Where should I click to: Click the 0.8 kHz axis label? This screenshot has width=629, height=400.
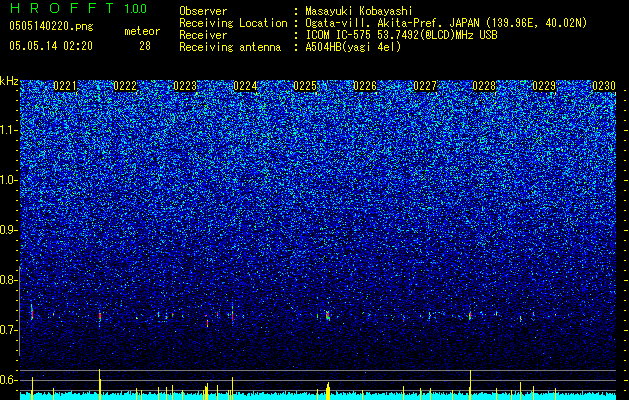click(x=8, y=280)
